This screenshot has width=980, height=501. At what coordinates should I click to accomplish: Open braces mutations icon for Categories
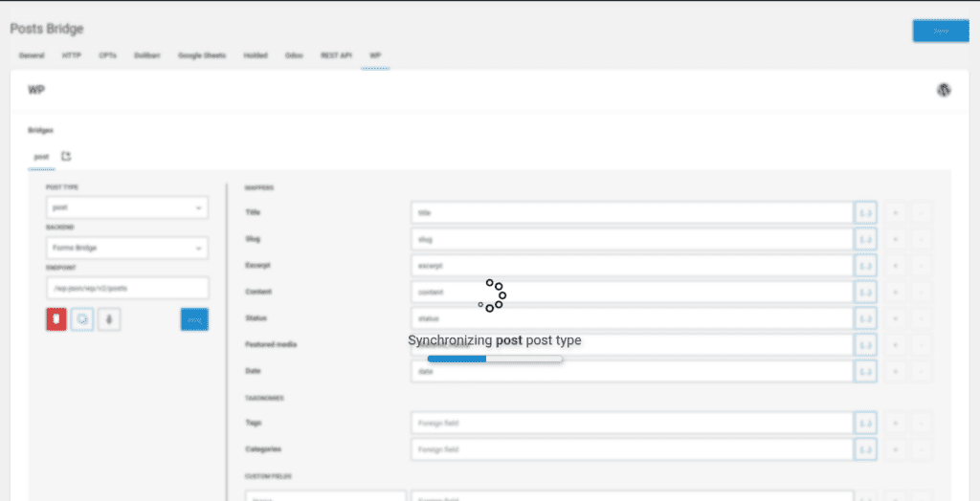click(x=865, y=449)
